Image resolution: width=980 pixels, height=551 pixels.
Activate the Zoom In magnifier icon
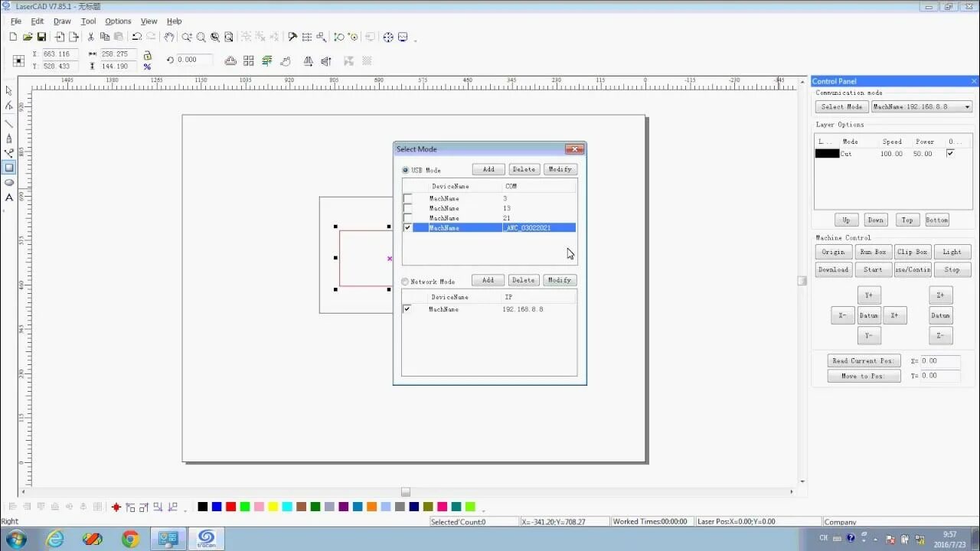(x=186, y=37)
